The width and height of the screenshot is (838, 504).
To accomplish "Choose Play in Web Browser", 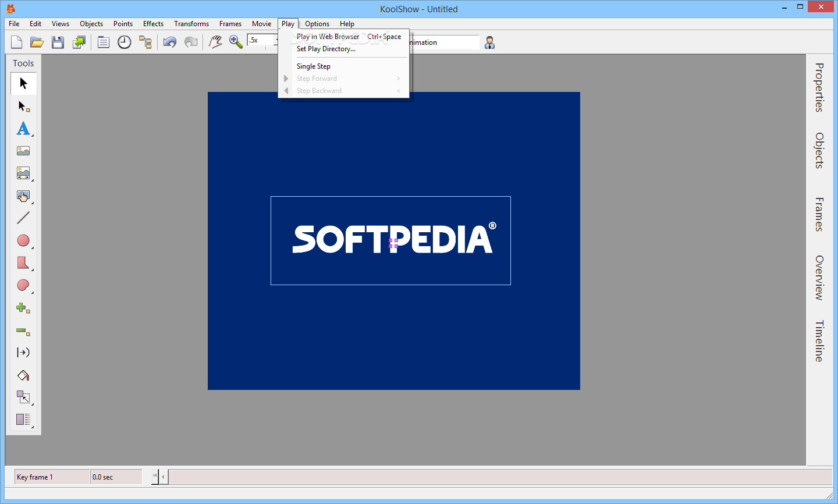I will (344, 37).
